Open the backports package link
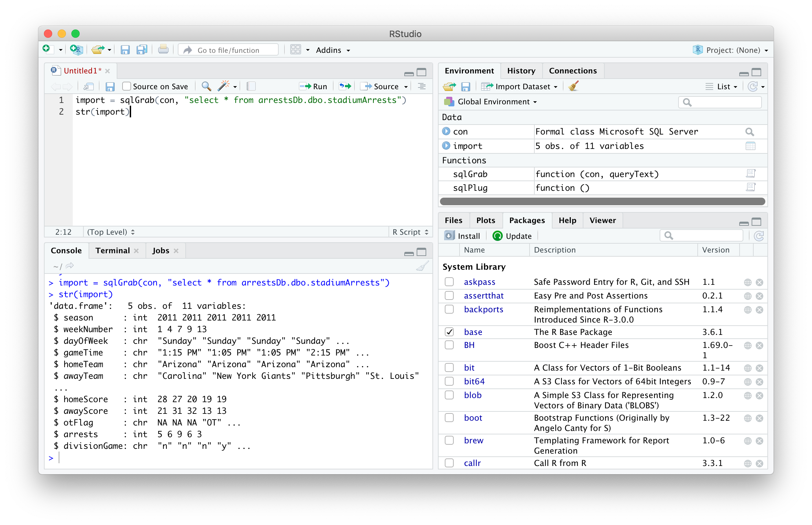The height and width of the screenshot is (525, 812). click(483, 310)
